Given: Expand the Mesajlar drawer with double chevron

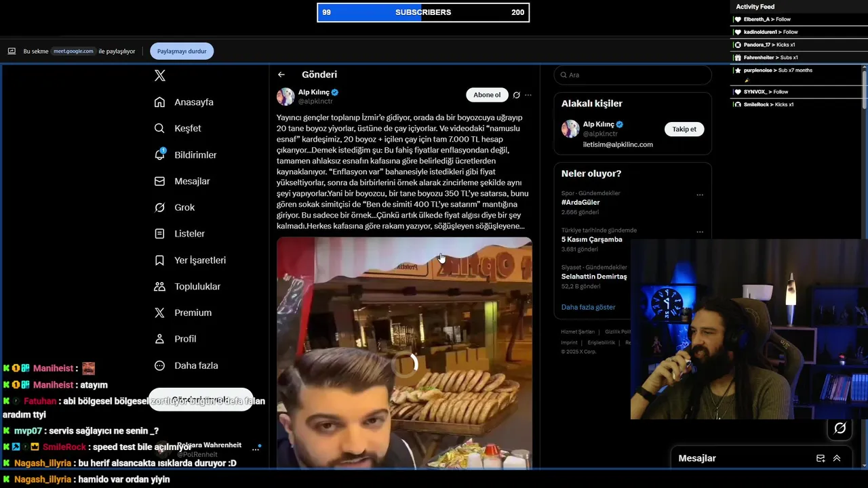Looking at the screenshot, I should pyautogui.click(x=837, y=458).
